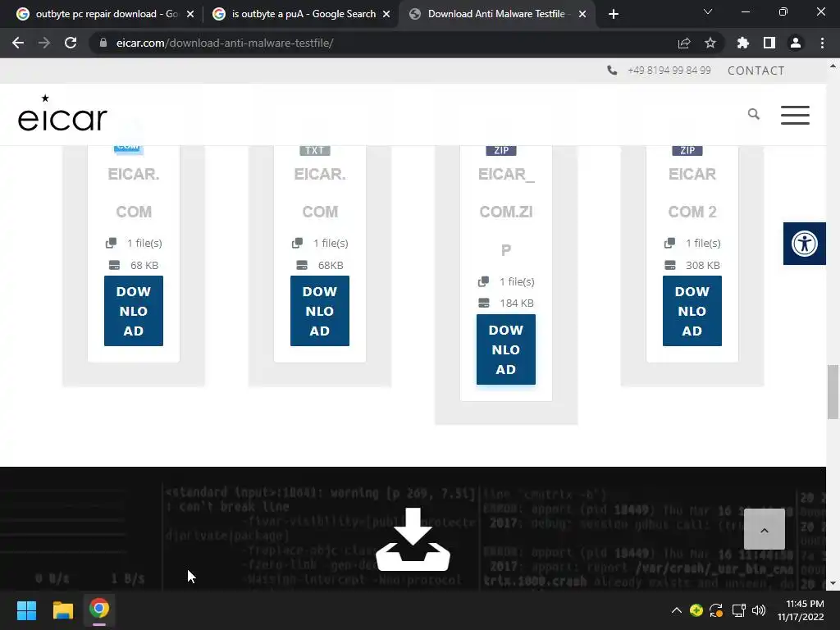
Task: Open the eicar hamburger navigation menu
Action: point(795,115)
